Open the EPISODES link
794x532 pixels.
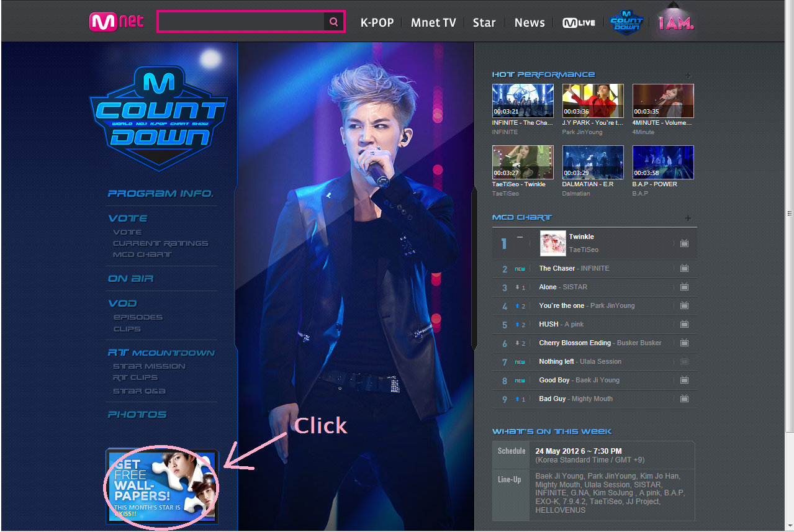[x=138, y=317]
